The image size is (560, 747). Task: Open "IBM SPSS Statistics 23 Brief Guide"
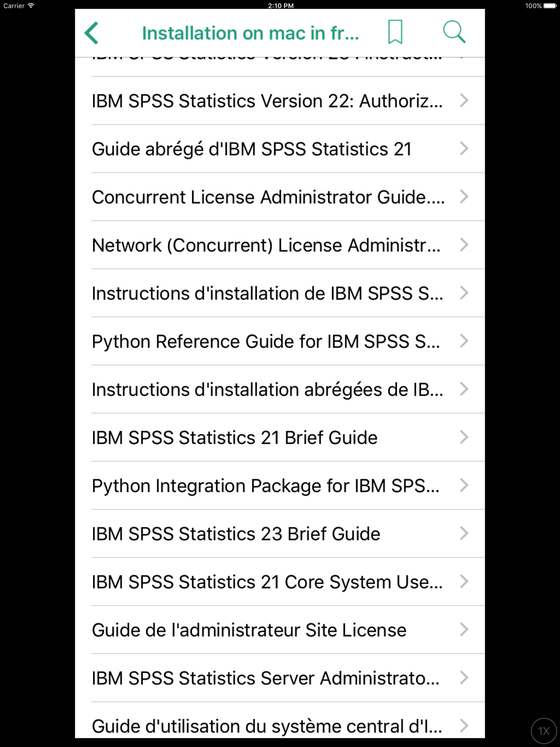(x=280, y=534)
